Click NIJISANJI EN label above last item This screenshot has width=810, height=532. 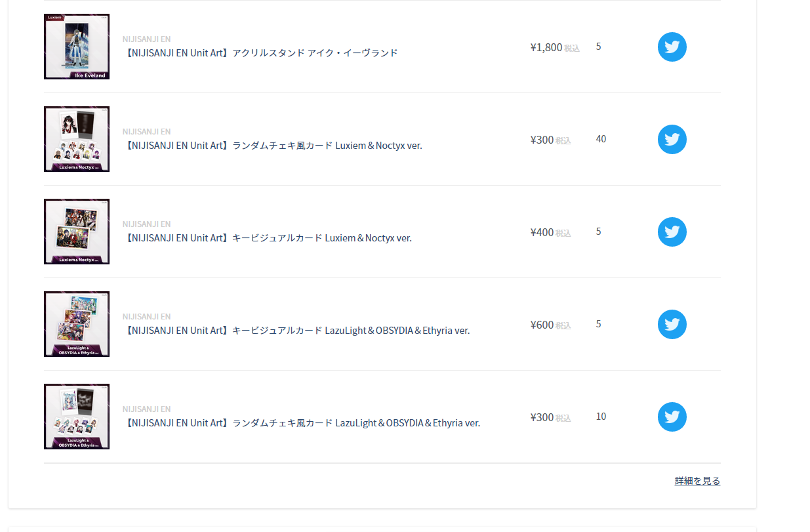point(146,409)
